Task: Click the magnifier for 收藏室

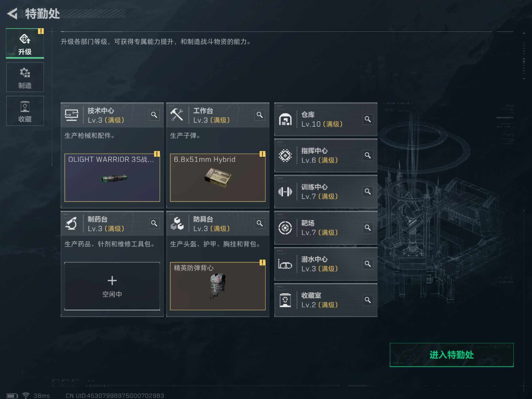Action: coord(368,300)
